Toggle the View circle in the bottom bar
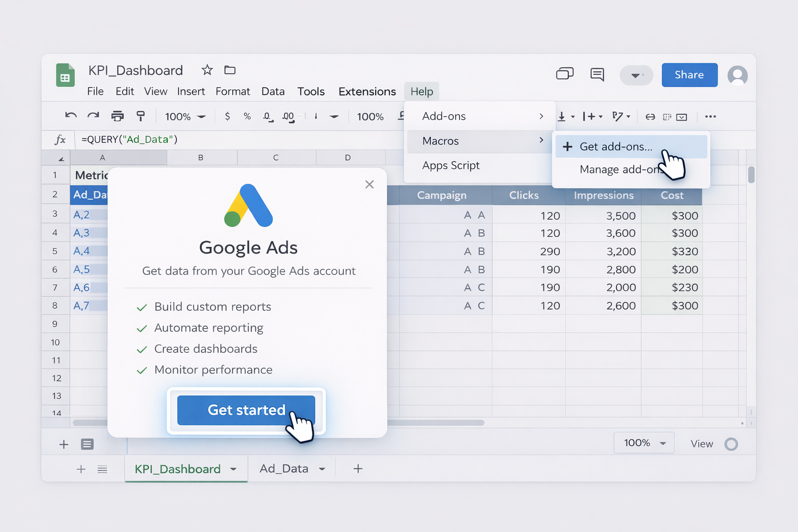Image resolution: width=798 pixels, height=532 pixels. coord(731,444)
